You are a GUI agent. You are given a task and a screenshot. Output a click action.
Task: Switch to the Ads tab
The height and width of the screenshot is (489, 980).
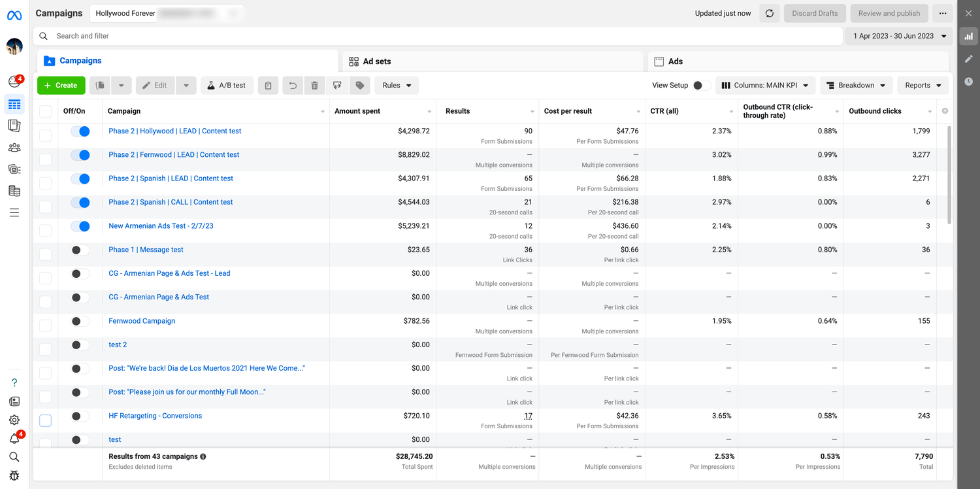pos(798,61)
